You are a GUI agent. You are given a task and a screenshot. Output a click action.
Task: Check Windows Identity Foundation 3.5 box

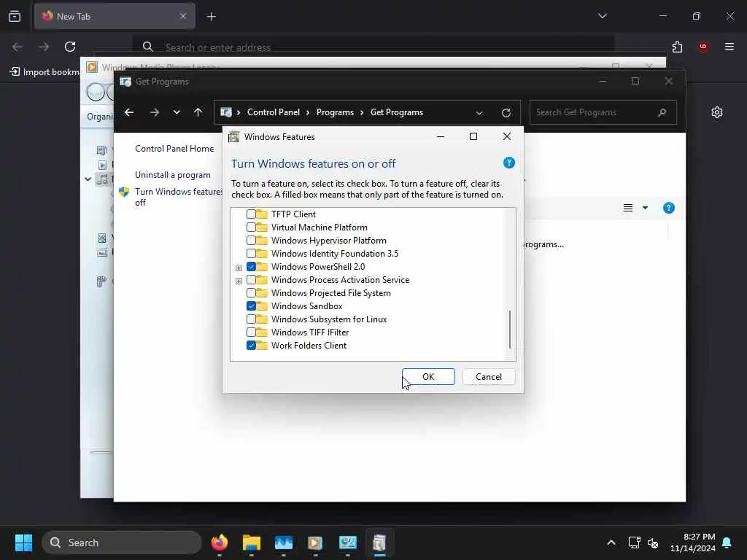pos(251,253)
